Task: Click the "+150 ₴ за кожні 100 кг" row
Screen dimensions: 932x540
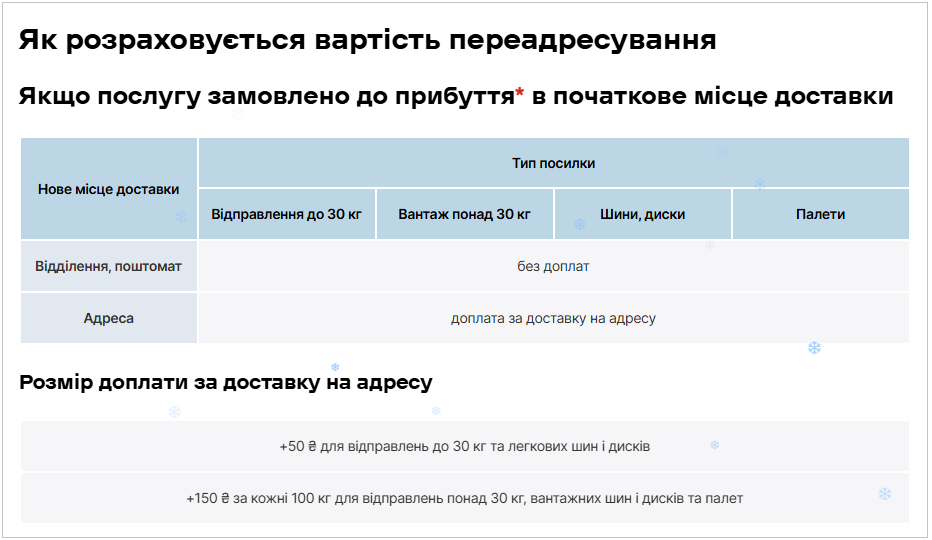Action: [x=464, y=498]
